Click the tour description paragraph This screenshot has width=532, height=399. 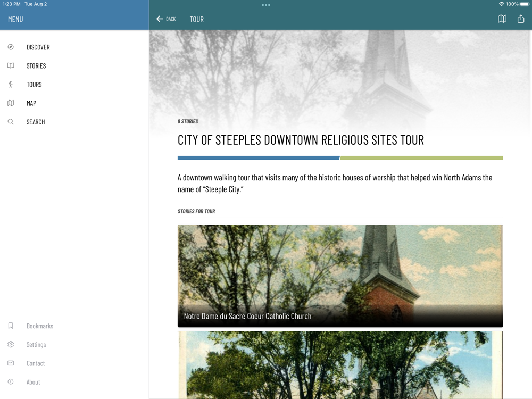(335, 183)
